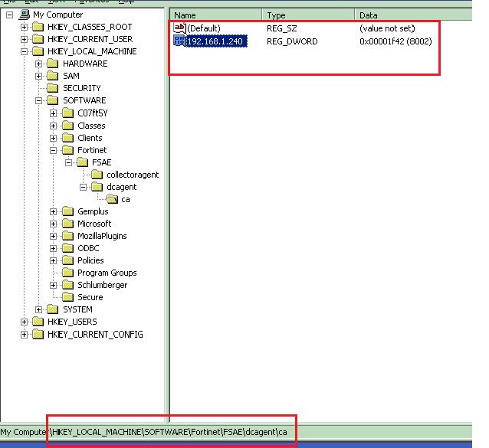Click the (Default) string value icon
The width and height of the screenshot is (489, 448).
pos(179,28)
